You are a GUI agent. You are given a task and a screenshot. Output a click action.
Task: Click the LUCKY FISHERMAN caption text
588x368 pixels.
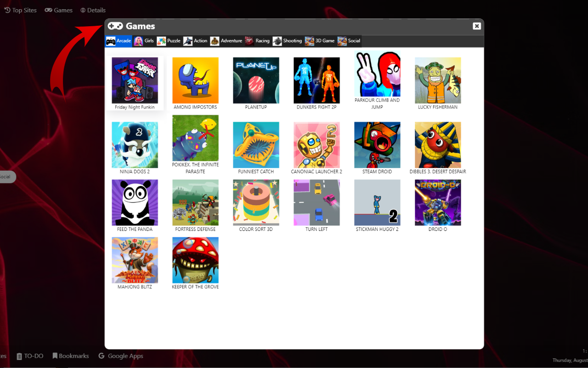[x=438, y=107]
